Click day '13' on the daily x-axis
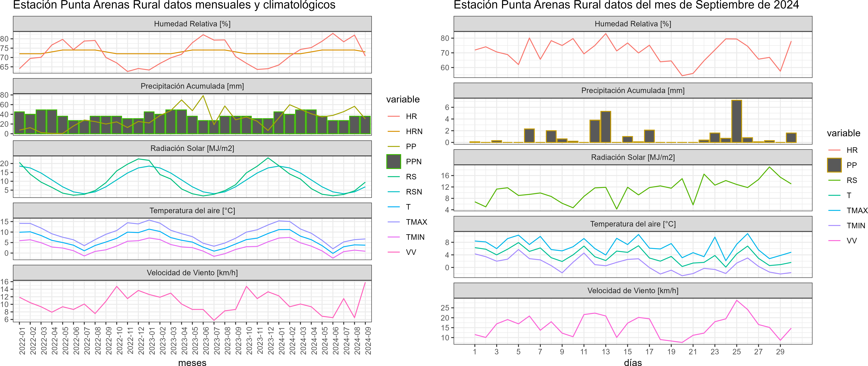Screen dimensions: 868x366 click(x=605, y=352)
